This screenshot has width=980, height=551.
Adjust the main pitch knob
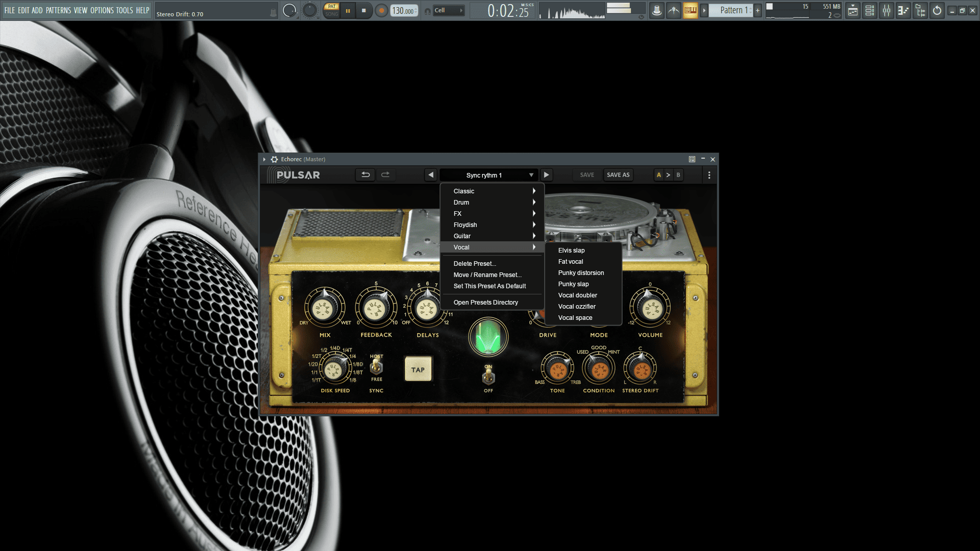click(309, 10)
